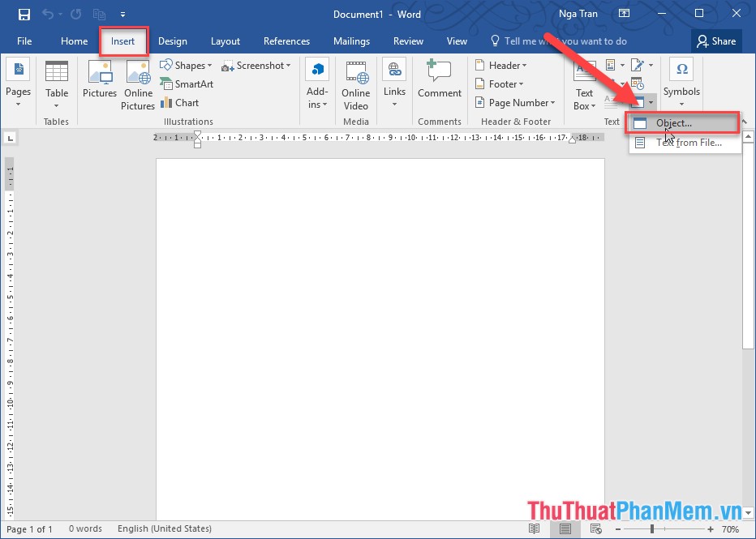Choose Object... from the dropdown menu

682,123
